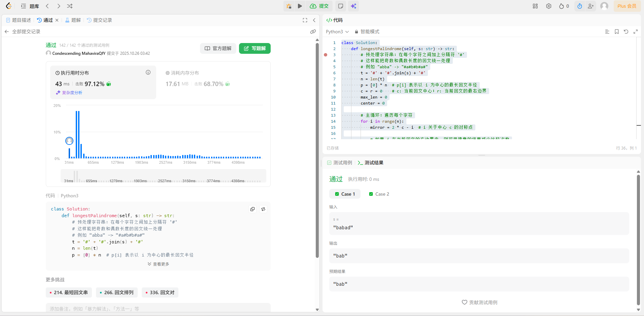Select the Case 1 test case
This screenshot has width=644, height=316.
345,194
